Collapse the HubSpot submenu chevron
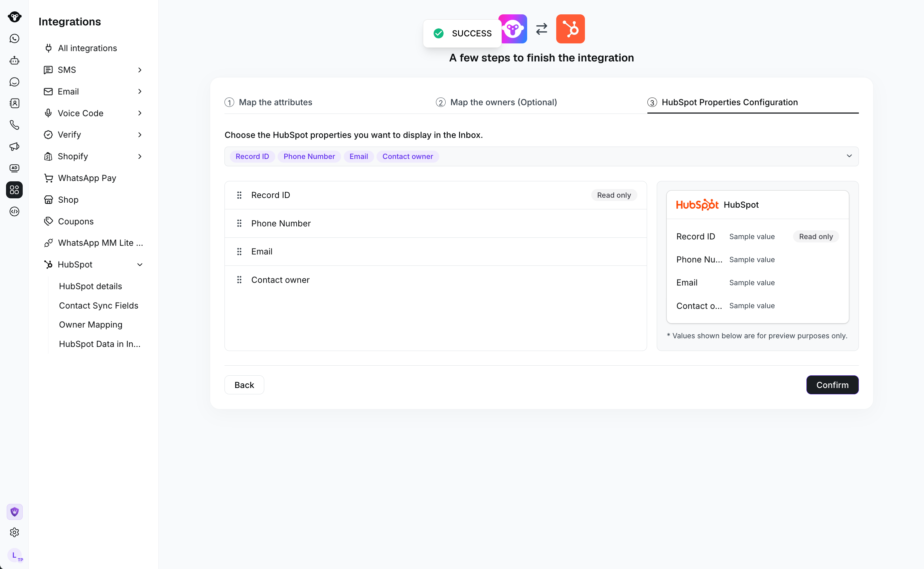Image resolution: width=924 pixels, height=569 pixels. [x=140, y=264]
